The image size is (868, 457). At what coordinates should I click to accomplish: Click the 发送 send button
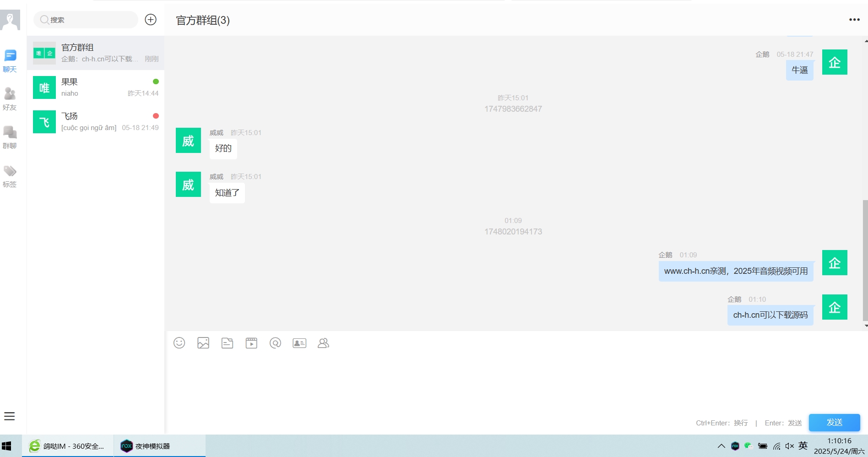pos(834,422)
